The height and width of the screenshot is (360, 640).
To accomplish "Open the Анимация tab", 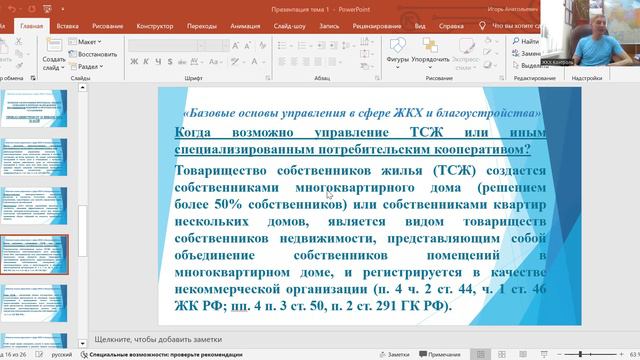I will (245, 26).
